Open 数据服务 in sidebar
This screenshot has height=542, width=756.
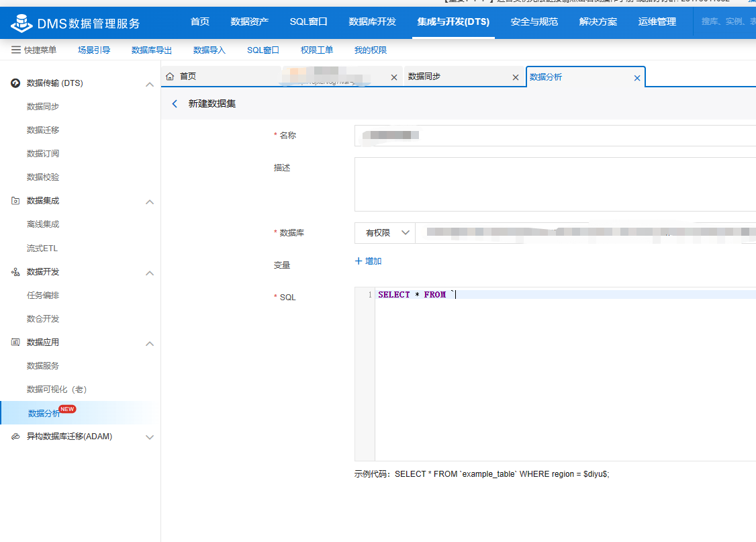43,366
